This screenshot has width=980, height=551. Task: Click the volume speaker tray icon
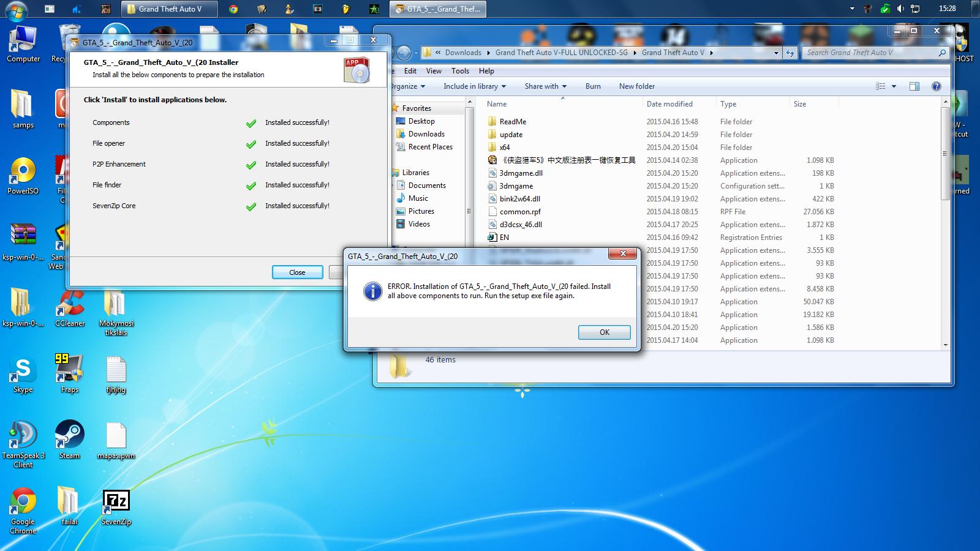coord(900,9)
